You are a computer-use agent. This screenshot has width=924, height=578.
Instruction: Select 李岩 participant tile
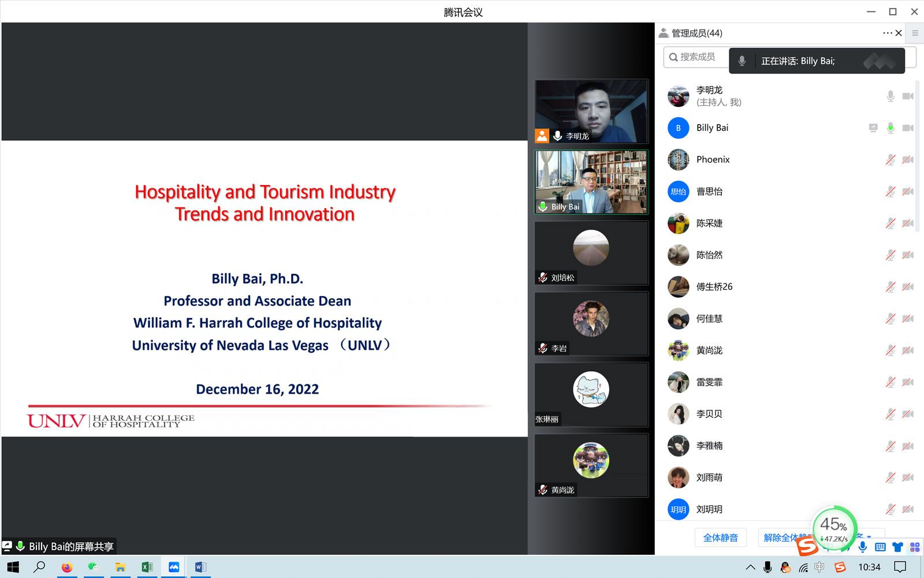591,324
